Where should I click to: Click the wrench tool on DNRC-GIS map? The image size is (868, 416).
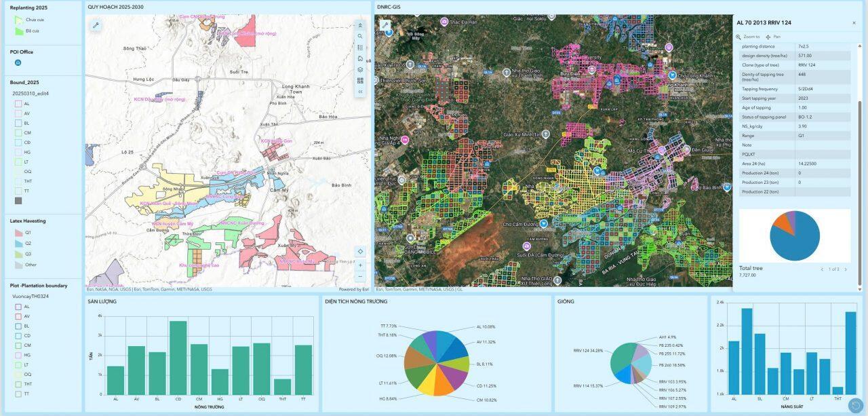[384, 25]
